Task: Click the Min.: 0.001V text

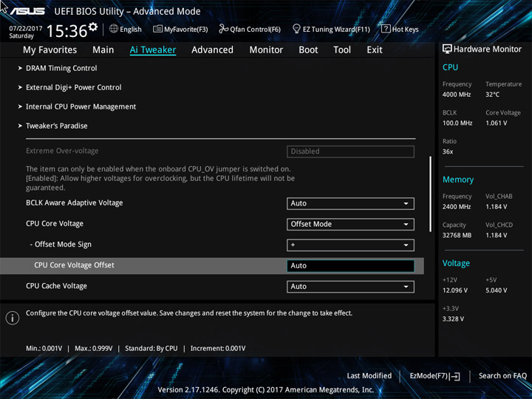Action: 44,349
